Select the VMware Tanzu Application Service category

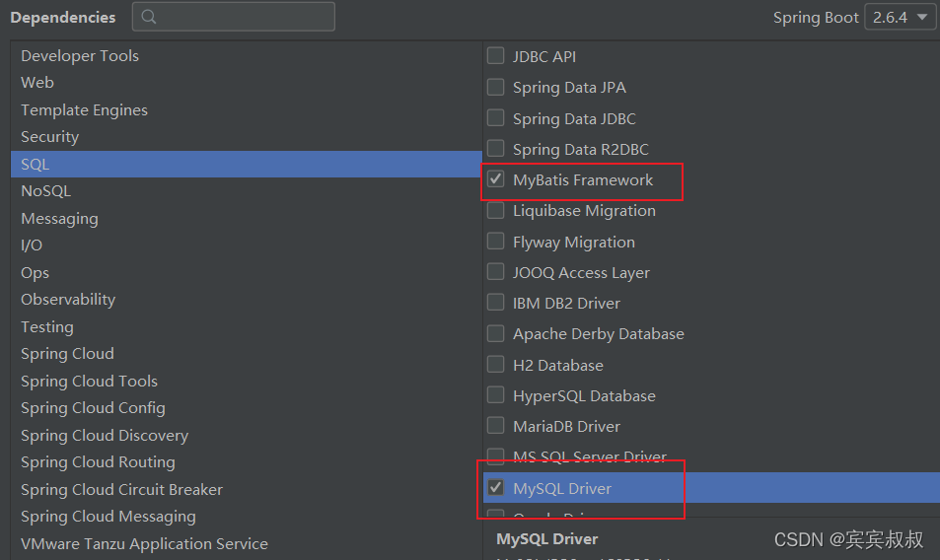tap(247, 544)
